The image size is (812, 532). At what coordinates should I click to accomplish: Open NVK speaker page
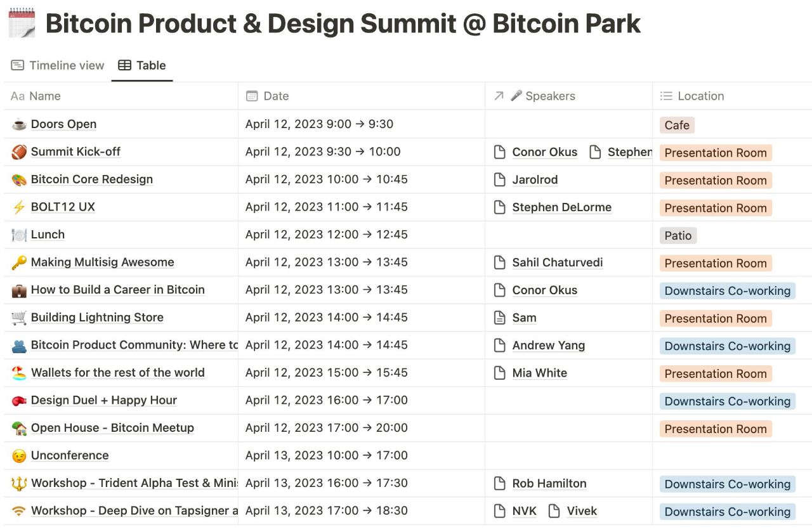(x=525, y=511)
